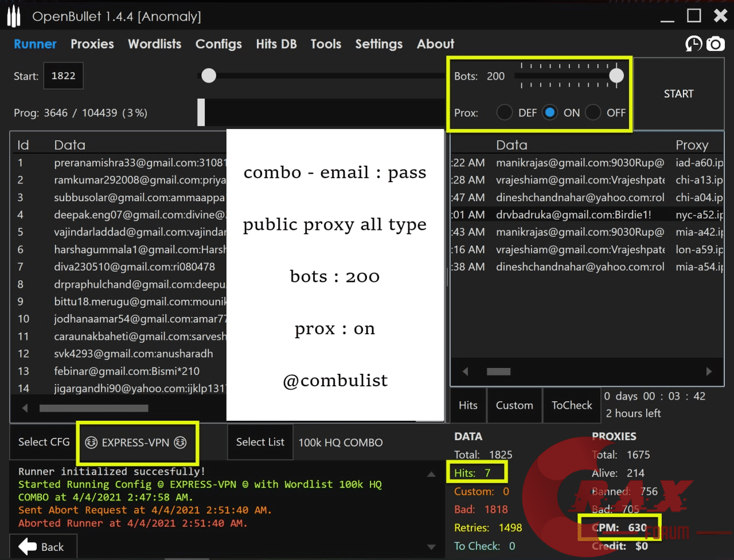Click the Retries: 1498 stat
The width and height of the screenshot is (734, 560).
(x=488, y=528)
